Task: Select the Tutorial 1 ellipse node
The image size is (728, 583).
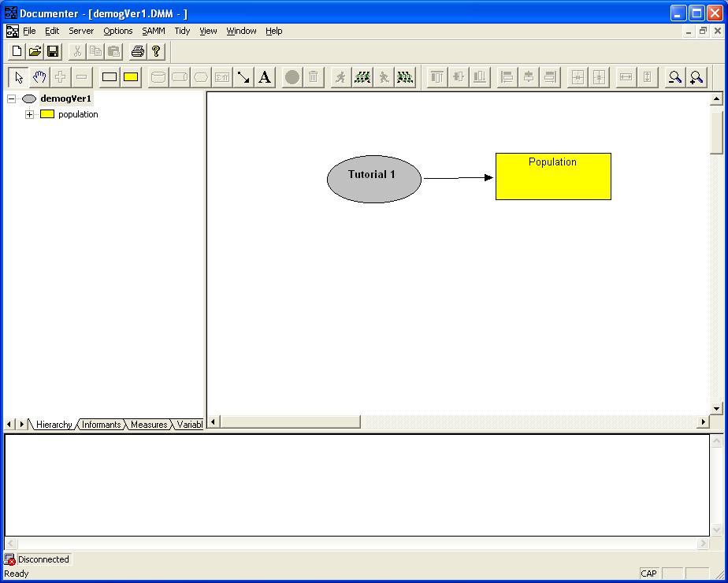Action: [374, 179]
